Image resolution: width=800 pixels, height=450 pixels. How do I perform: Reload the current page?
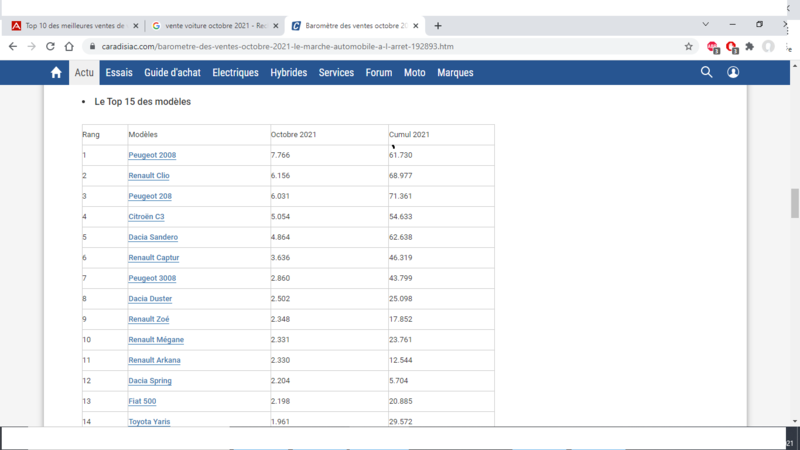tap(50, 46)
